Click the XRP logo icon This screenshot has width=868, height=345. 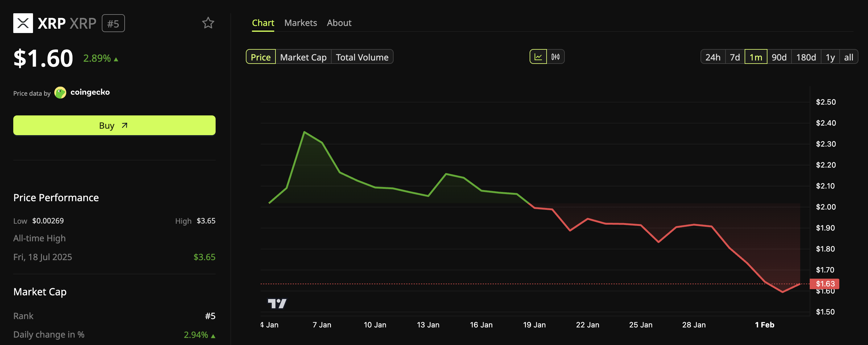pos(23,23)
